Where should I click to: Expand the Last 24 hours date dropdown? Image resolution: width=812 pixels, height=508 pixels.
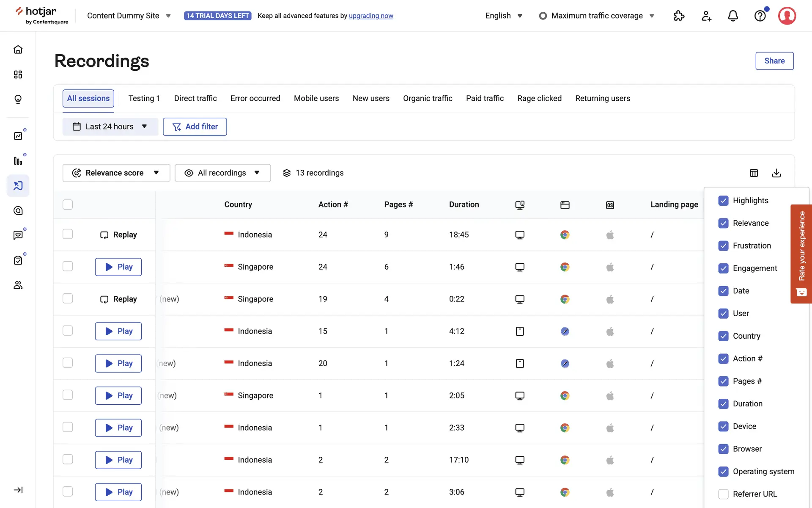pos(110,127)
